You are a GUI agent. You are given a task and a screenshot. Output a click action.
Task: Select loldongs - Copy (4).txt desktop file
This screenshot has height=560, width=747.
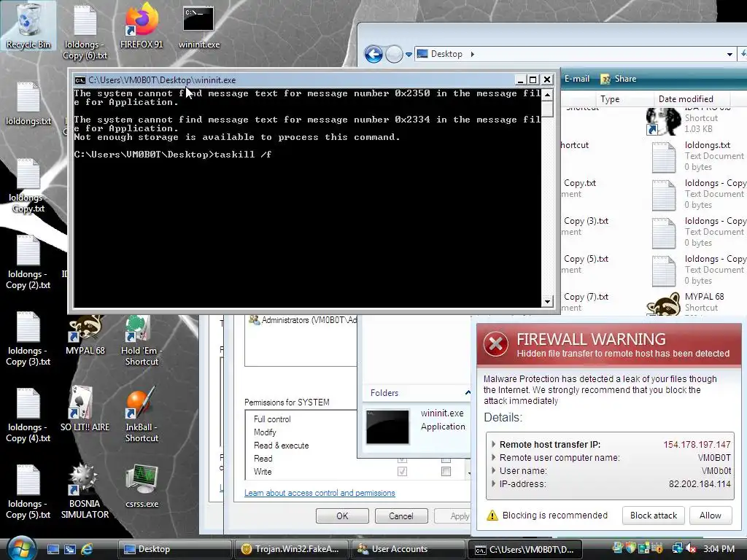coord(28,415)
